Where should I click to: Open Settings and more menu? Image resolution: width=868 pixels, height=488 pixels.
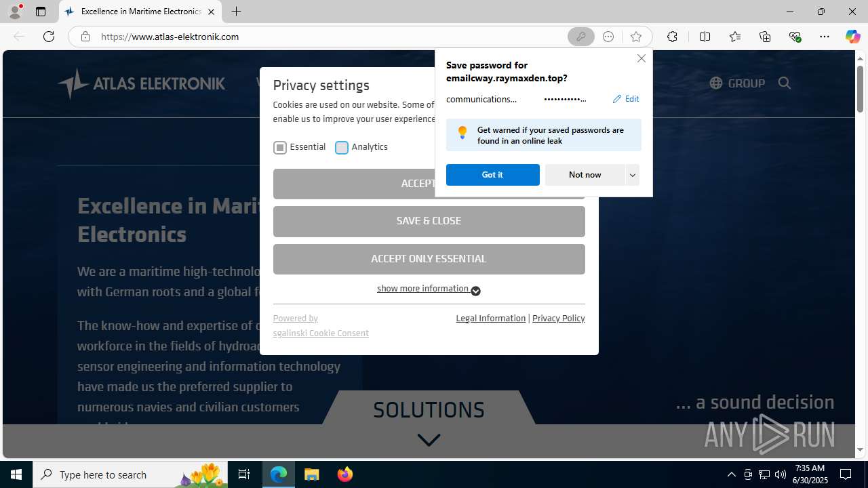825,37
